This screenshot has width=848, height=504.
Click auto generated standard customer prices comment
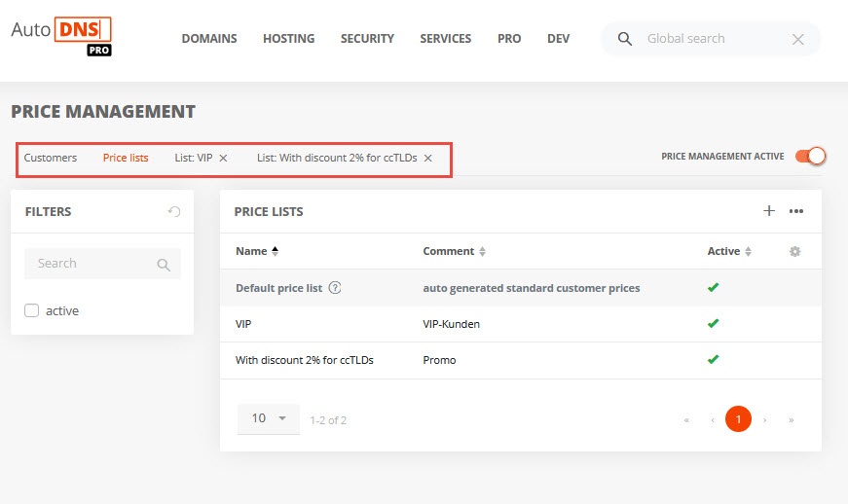pos(531,288)
